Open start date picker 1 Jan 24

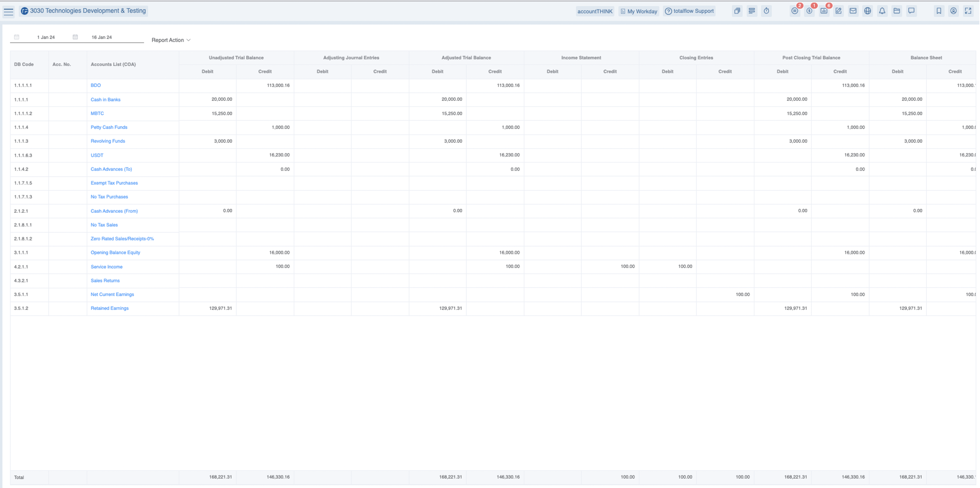pos(46,37)
